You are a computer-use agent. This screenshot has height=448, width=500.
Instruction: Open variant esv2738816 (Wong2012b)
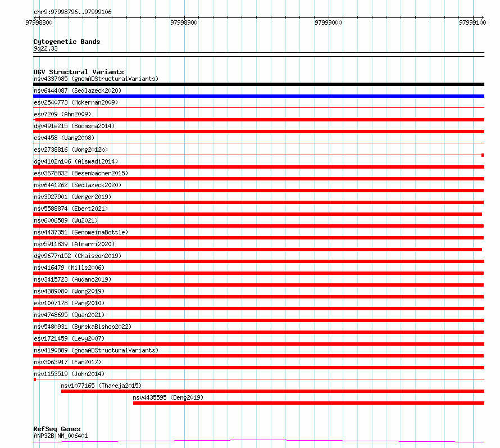71,150
